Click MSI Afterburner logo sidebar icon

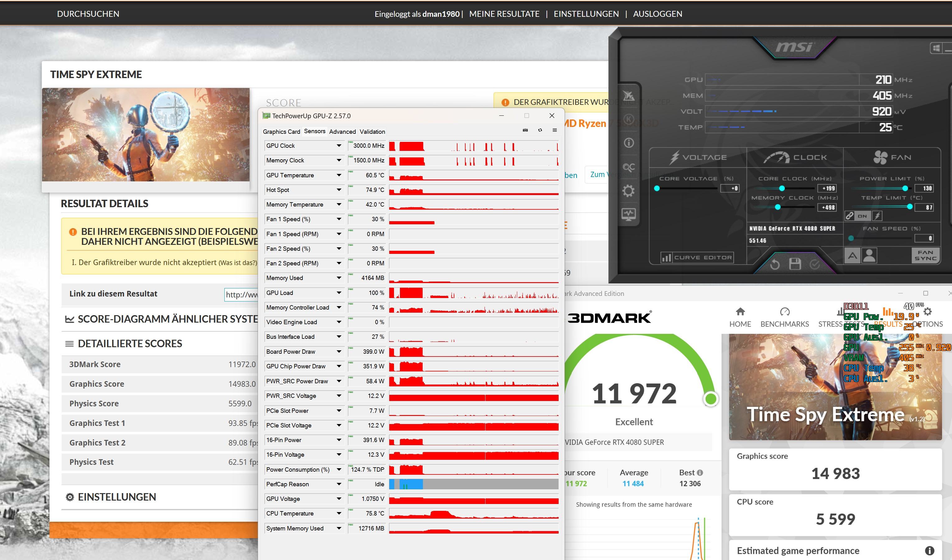point(629,96)
